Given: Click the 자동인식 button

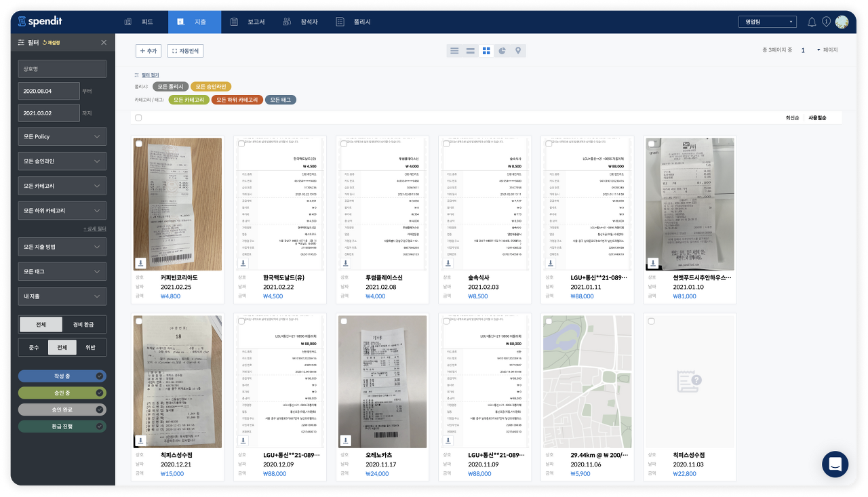Looking at the screenshot, I should pos(185,51).
